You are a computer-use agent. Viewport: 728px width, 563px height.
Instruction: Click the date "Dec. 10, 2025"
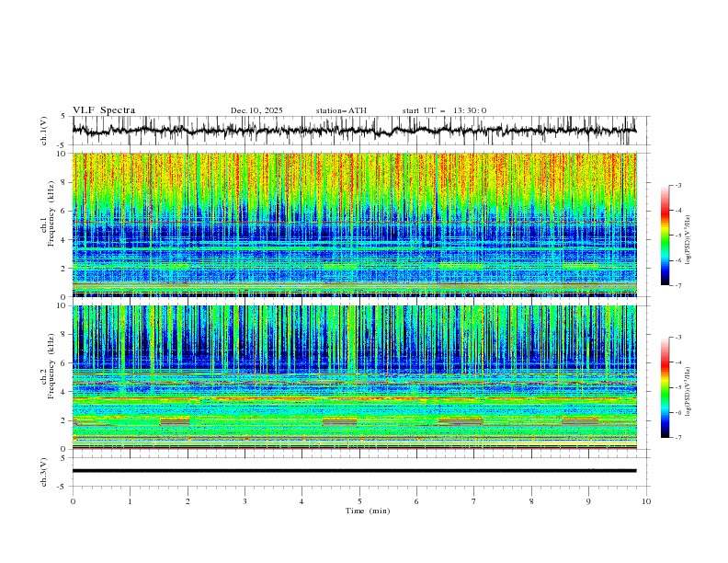(256, 110)
